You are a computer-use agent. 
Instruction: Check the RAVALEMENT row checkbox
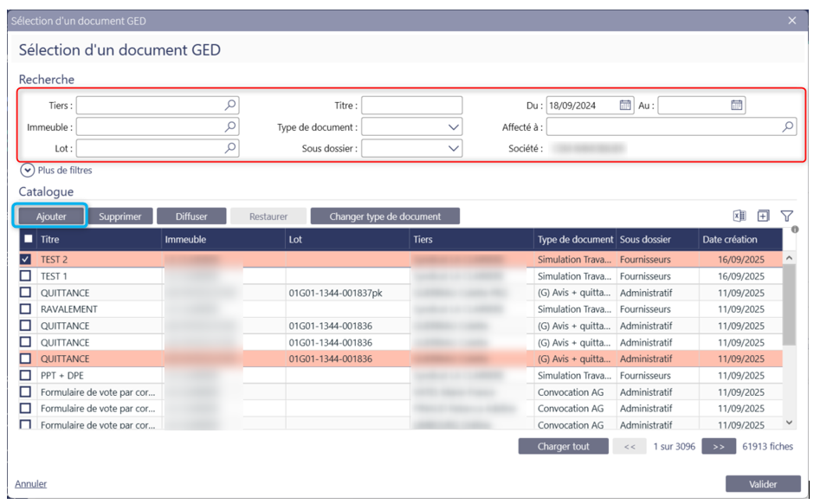[26, 309]
